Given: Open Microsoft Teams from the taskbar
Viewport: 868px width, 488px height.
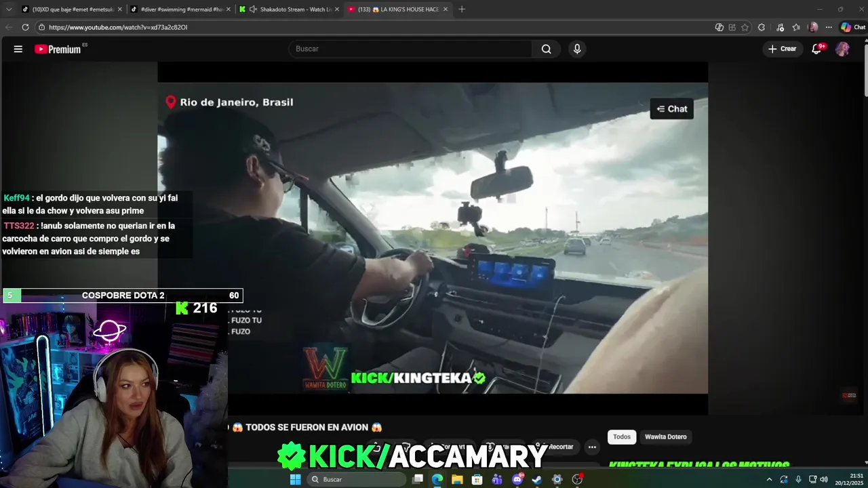Looking at the screenshot, I should 497,479.
